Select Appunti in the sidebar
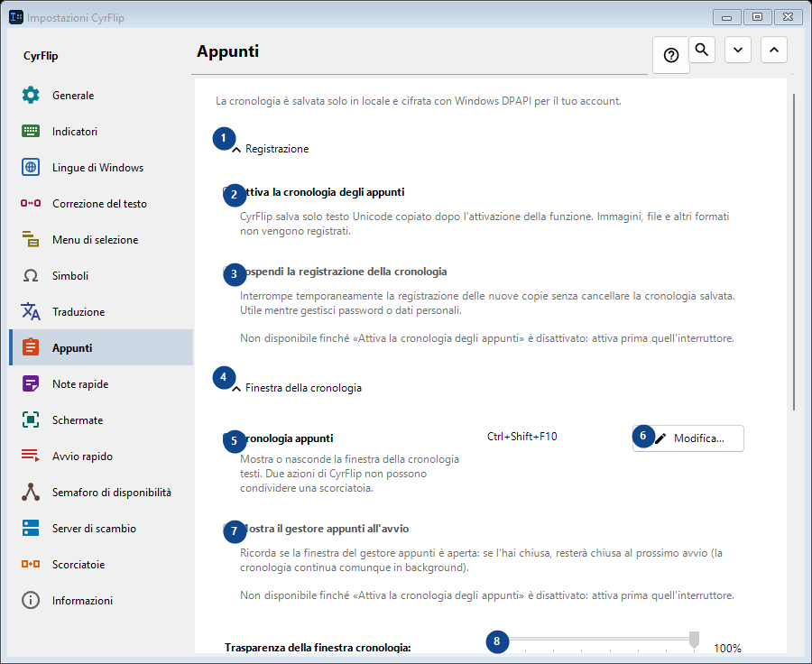This screenshot has height=664, width=812. pos(101,347)
